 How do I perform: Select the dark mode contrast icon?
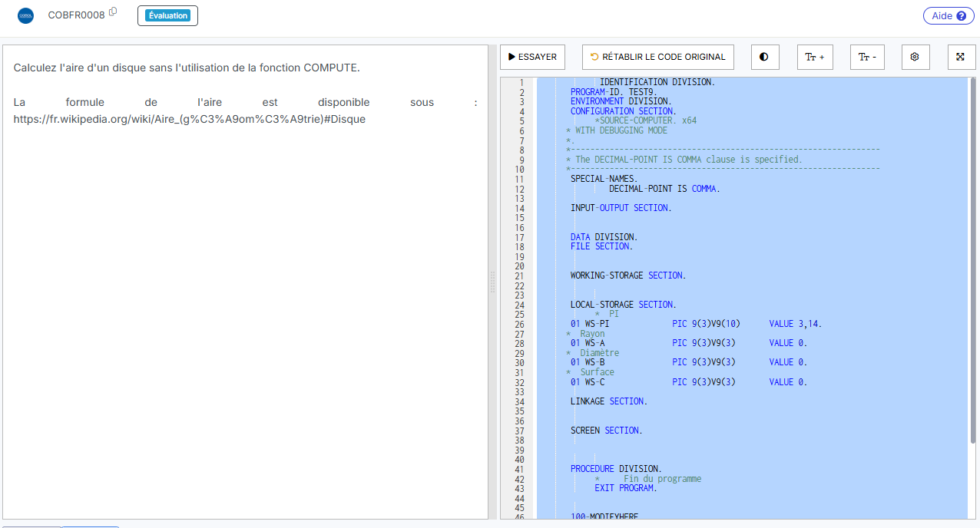tap(764, 57)
